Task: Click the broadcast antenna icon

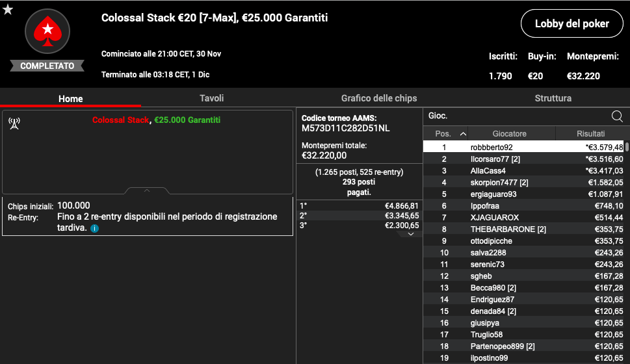Action: pos(14,123)
